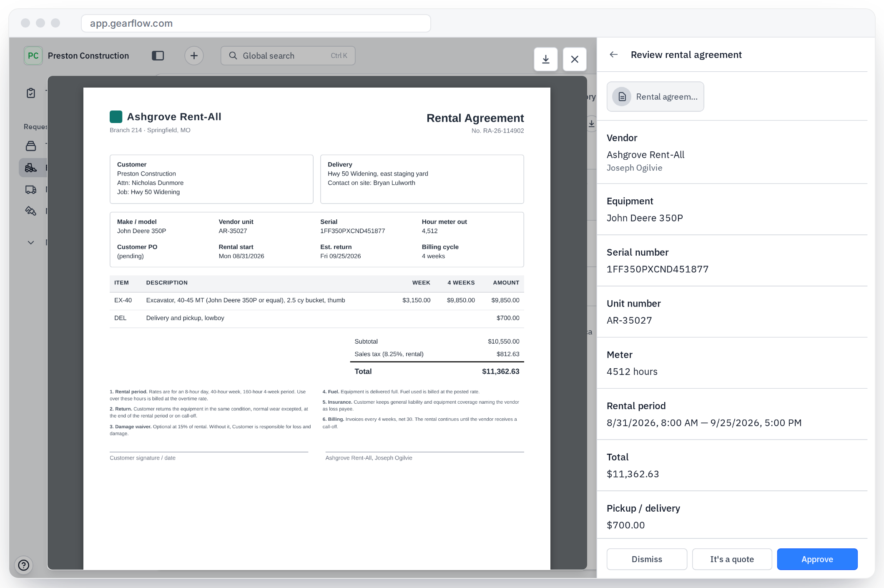Image resolution: width=884 pixels, height=588 pixels.
Task: Click the plus create button
Action: pyautogui.click(x=194, y=55)
